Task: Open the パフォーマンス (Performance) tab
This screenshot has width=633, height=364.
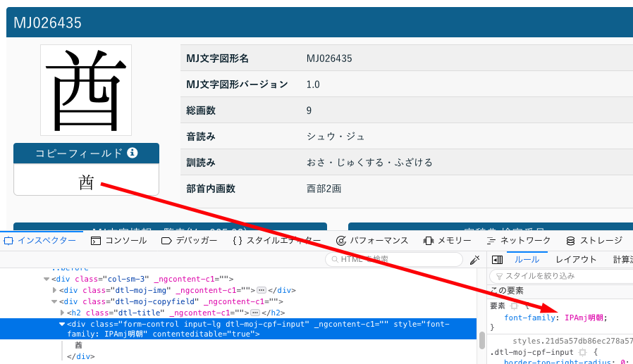Action: [x=371, y=241]
